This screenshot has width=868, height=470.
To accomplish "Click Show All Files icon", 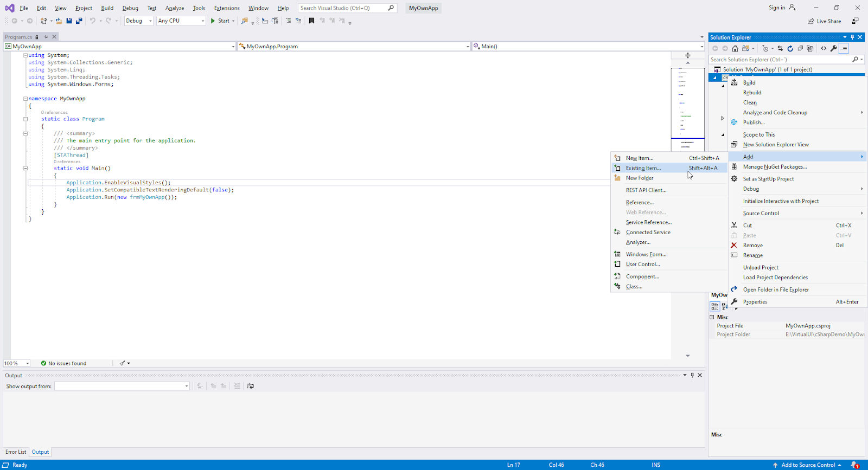I will 810,48.
